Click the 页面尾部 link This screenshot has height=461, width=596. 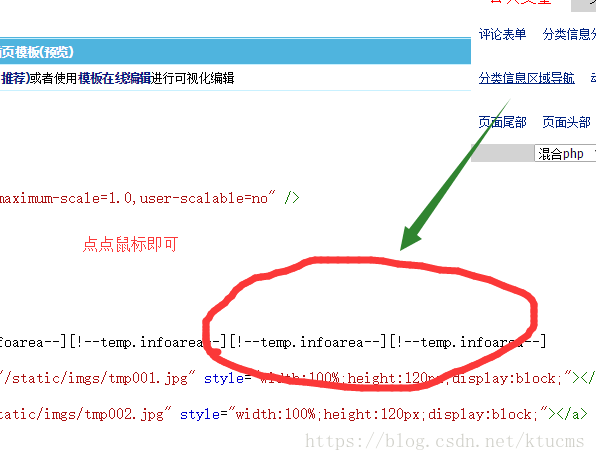click(x=502, y=122)
